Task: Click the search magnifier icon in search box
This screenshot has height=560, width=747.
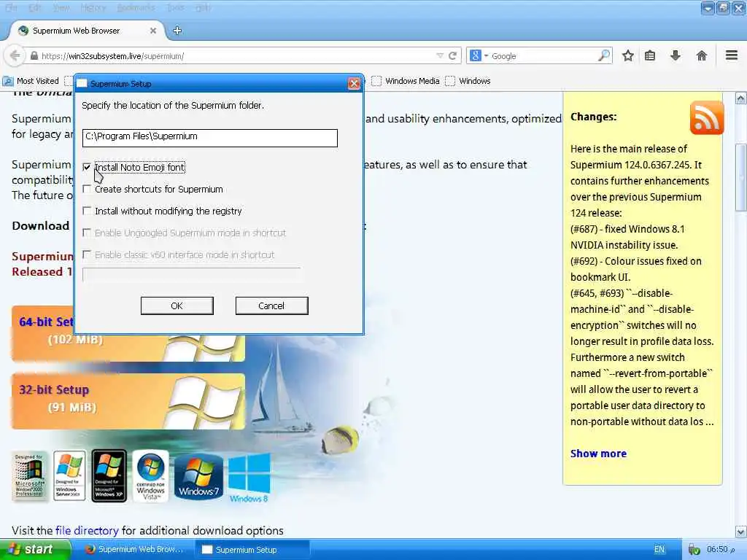Action: [x=603, y=55]
